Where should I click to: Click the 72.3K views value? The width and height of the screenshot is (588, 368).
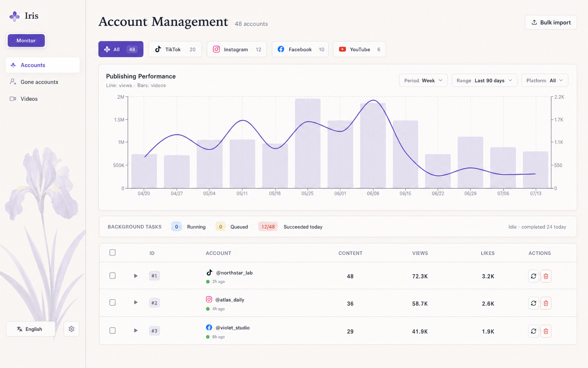pyautogui.click(x=420, y=276)
